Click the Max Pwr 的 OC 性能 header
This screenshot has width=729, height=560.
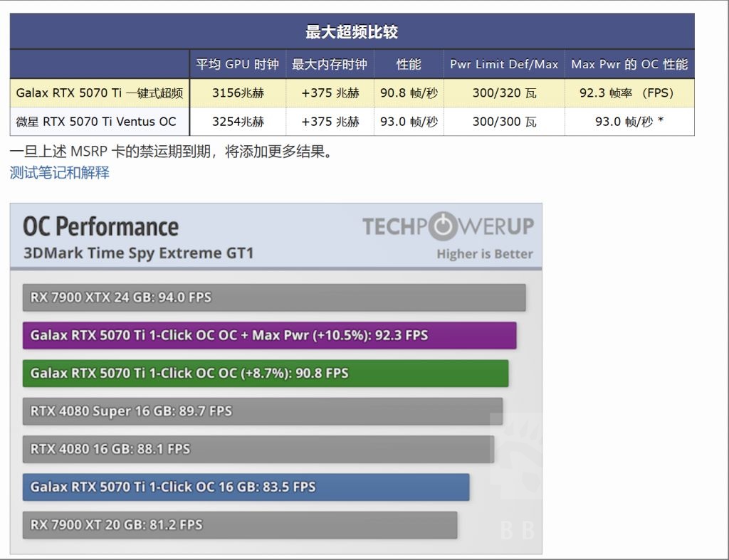tap(628, 63)
